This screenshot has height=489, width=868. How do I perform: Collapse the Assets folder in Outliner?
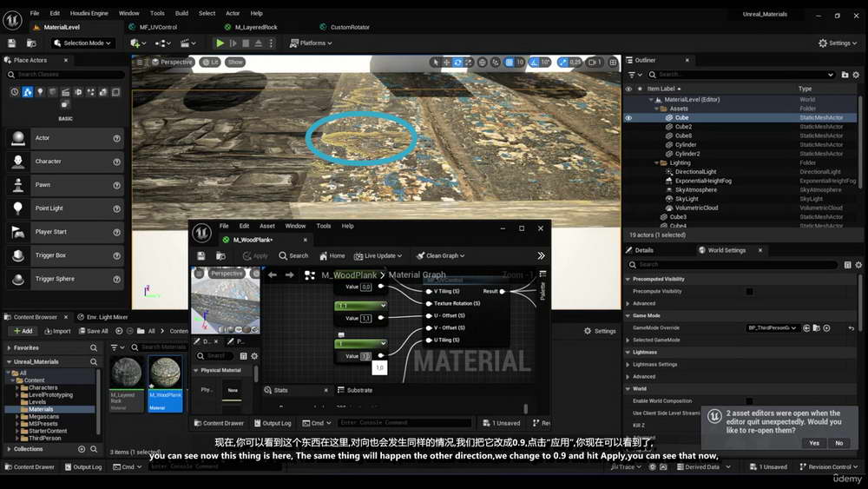click(657, 109)
